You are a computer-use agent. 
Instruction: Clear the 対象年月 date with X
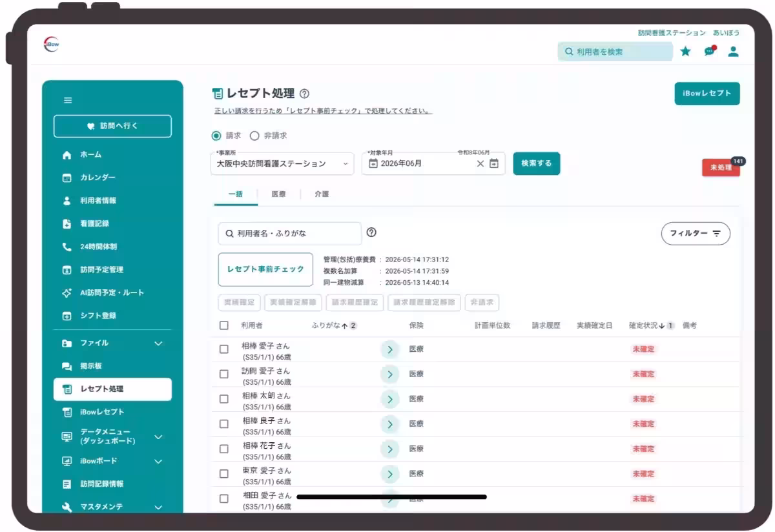click(480, 163)
